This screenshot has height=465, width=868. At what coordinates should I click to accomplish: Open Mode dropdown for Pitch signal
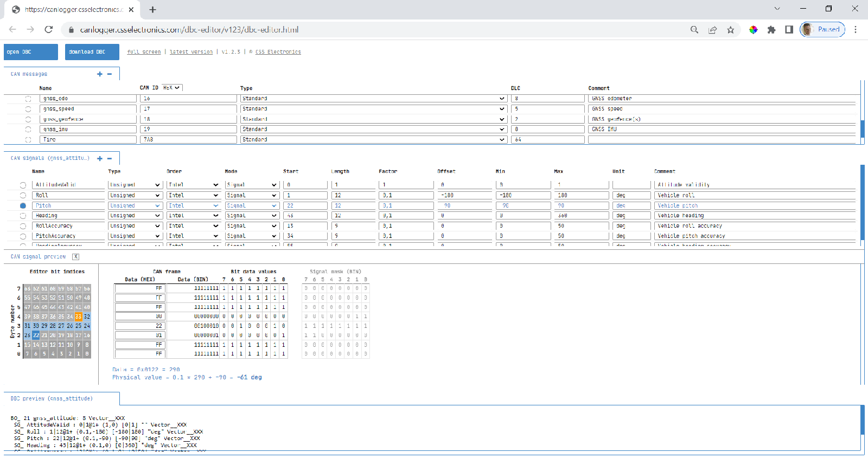coord(252,206)
